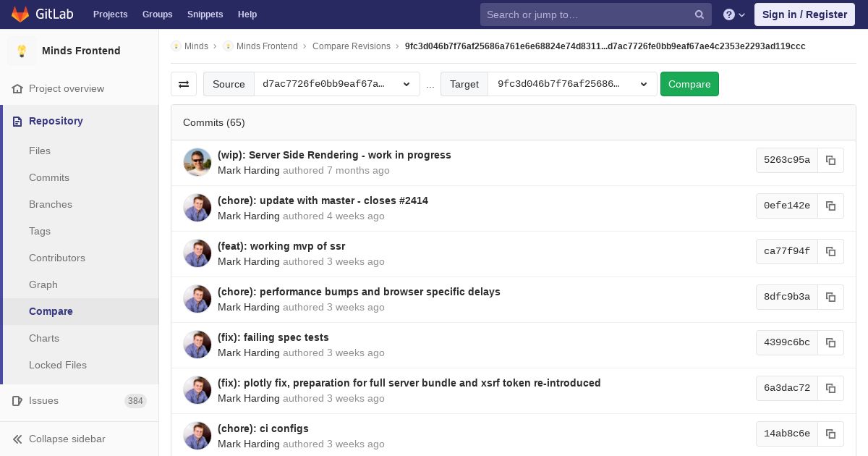This screenshot has width=868, height=456.
Task: Click Sign in / Register
Action: pos(804,14)
